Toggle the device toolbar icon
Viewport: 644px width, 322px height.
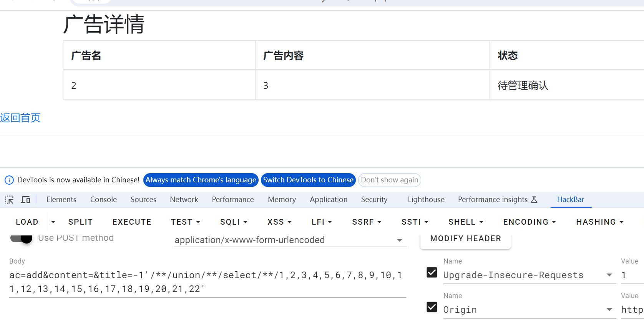click(x=25, y=200)
